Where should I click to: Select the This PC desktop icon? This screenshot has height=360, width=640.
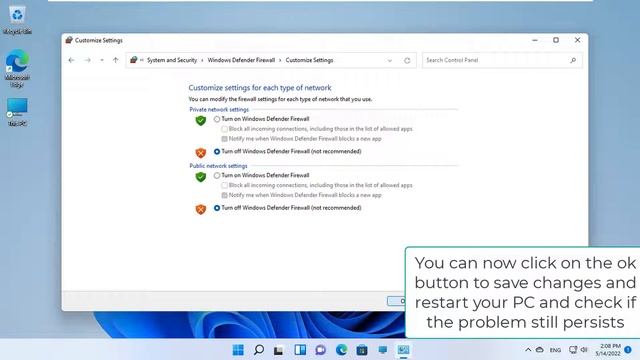click(17, 111)
